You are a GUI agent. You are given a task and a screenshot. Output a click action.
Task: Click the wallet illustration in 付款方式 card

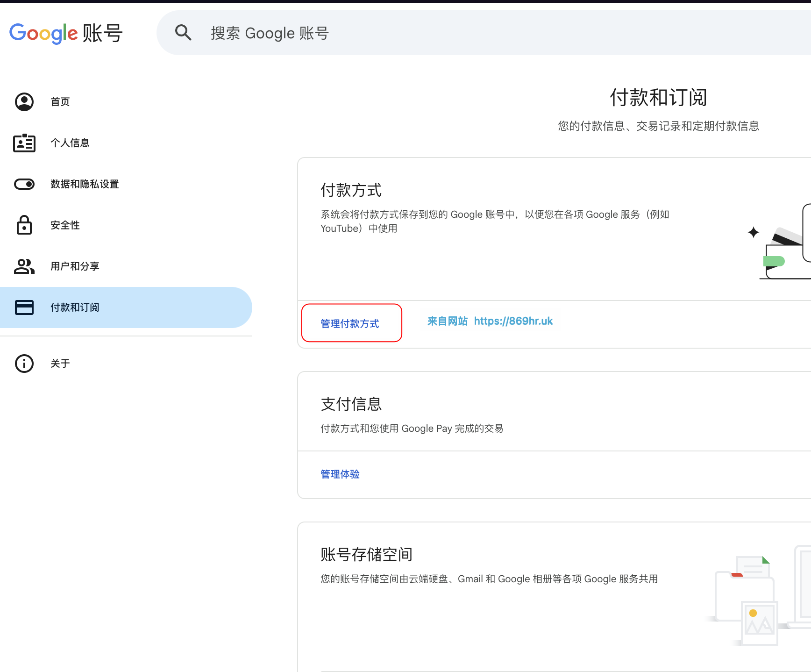click(779, 241)
